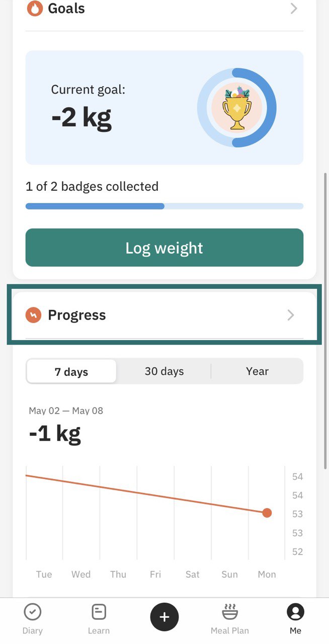The width and height of the screenshot is (329, 644).
Task: Switch chart to 30 days
Action: coord(164,371)
